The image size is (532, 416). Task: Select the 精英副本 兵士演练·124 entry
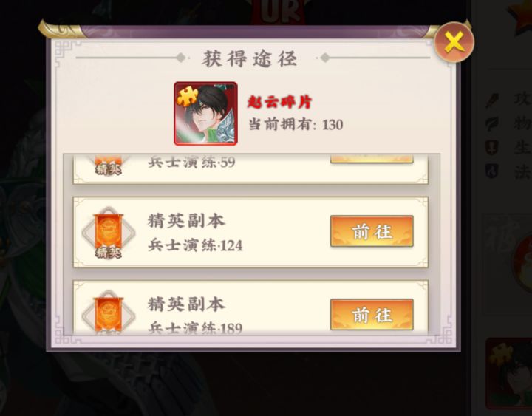(x=250, y=233)
